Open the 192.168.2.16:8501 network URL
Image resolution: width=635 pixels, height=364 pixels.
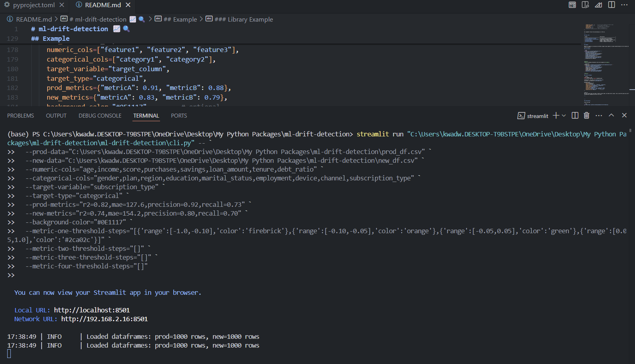104,319
